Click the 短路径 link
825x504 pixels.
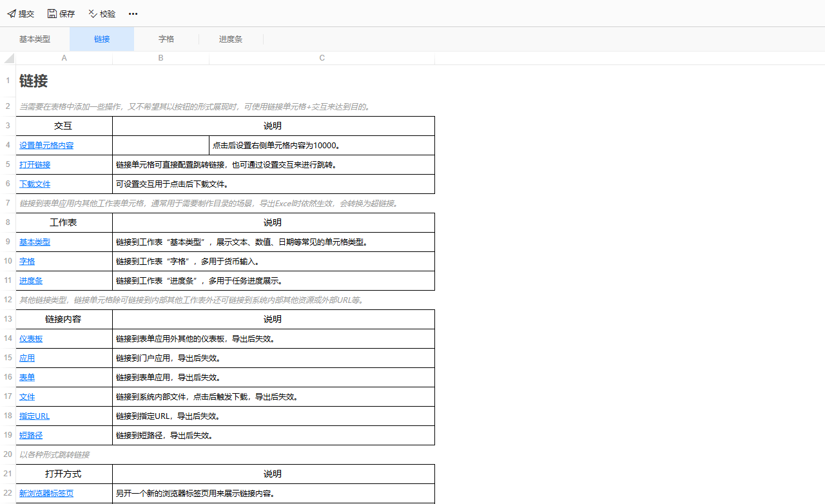(31, 436)
